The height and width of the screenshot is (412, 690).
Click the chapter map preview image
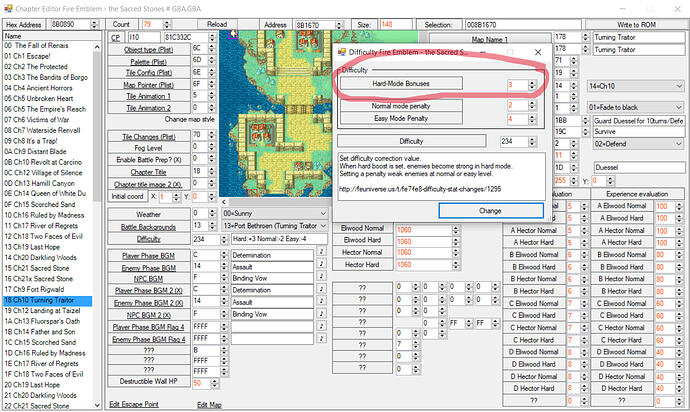click(276, 114)
